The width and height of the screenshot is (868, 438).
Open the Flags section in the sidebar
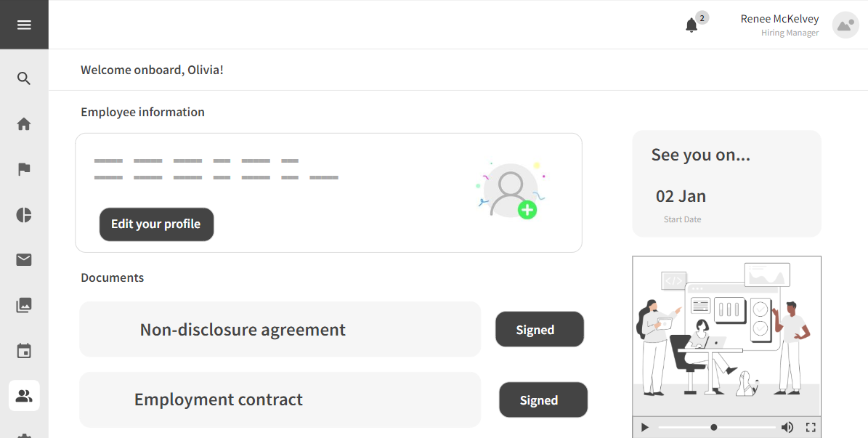tap(24, 169)
